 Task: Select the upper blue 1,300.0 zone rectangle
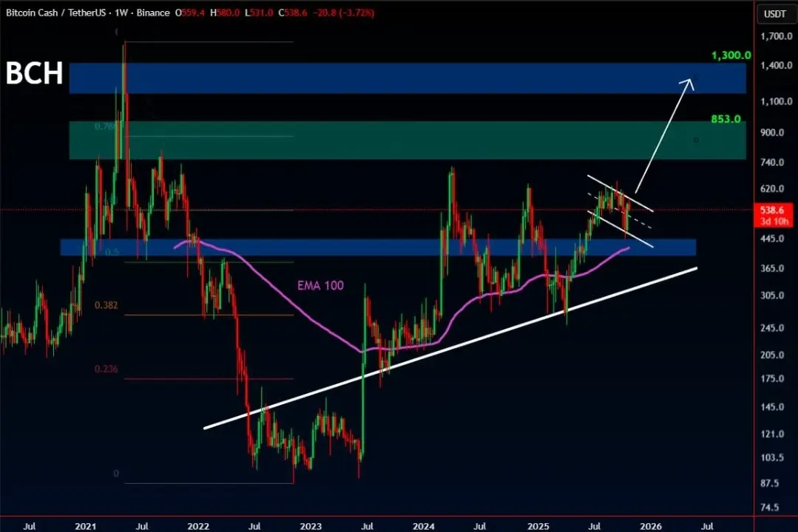click(x=408, y=78)
